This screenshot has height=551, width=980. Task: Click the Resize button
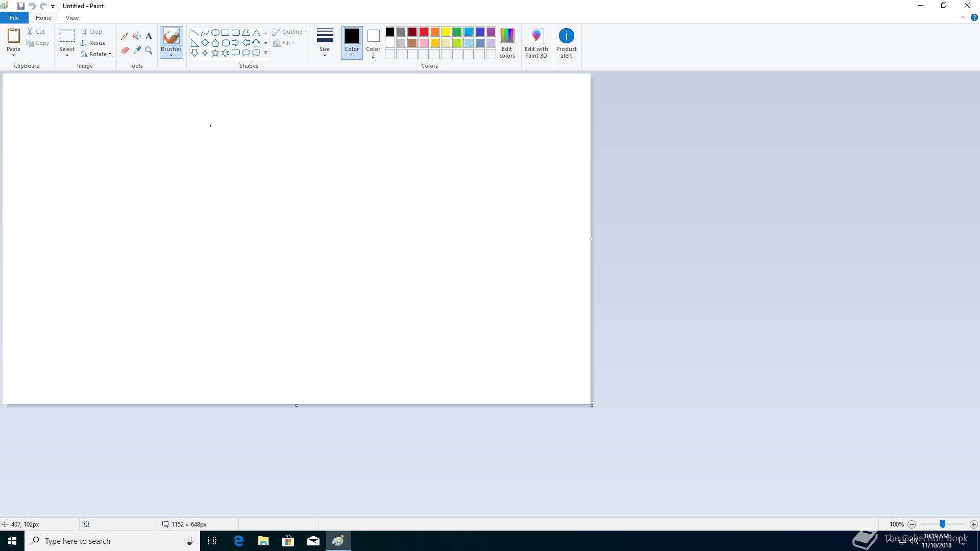[x=93, y=43]
